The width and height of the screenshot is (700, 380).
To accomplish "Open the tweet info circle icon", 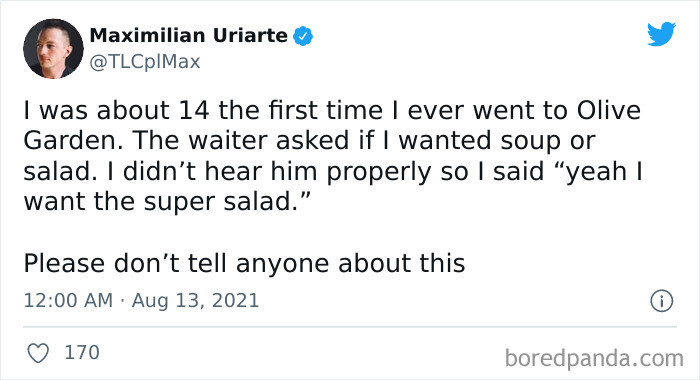I will pyautogui.click(x=661, y=301).
